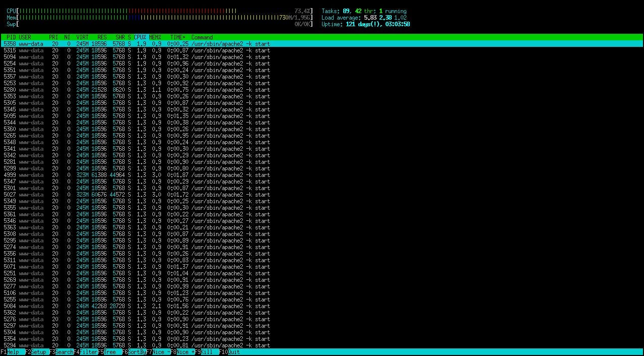Viewport: 644px width, 356px height.
Task: Sort by the Command column header
Action: (203, 37)
